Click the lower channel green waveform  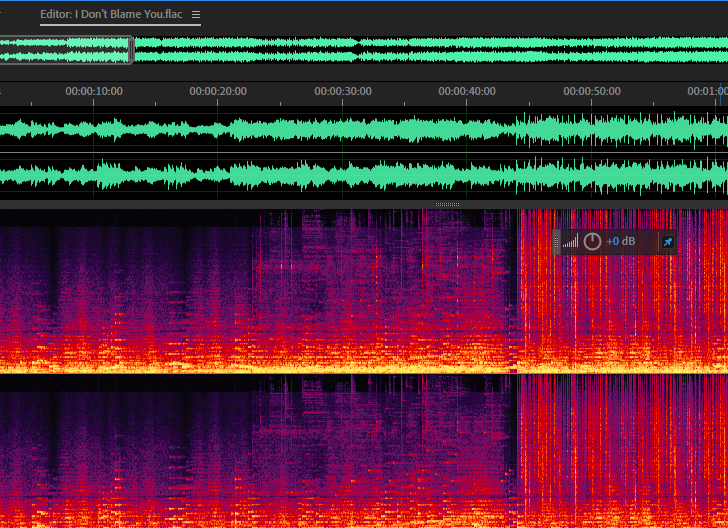pyautogui.click(x=364, y=177)
